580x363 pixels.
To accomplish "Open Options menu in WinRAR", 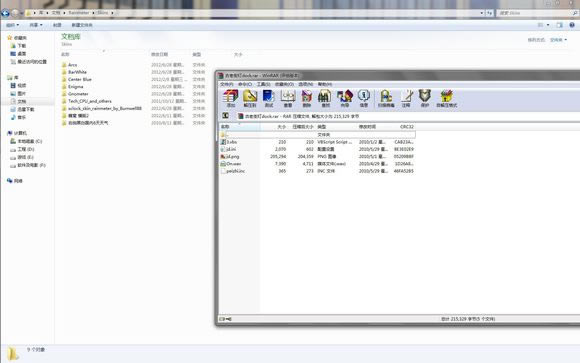I will (306, 84).
